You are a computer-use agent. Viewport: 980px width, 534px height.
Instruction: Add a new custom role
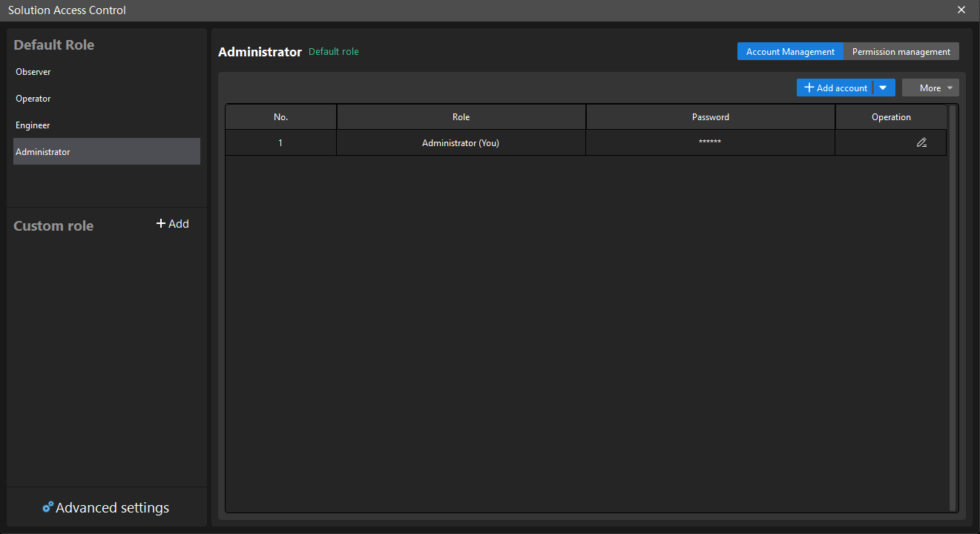click(173, 224)
